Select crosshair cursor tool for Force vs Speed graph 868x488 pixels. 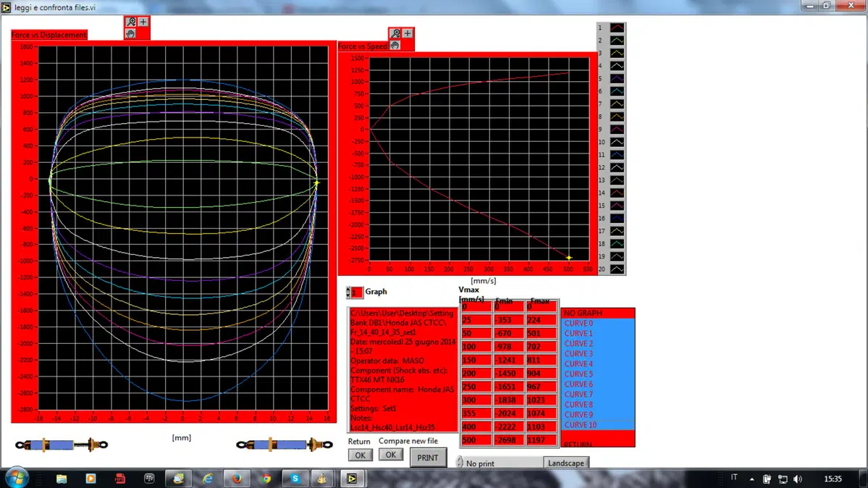pyautogui.click(x=408, y=33)
